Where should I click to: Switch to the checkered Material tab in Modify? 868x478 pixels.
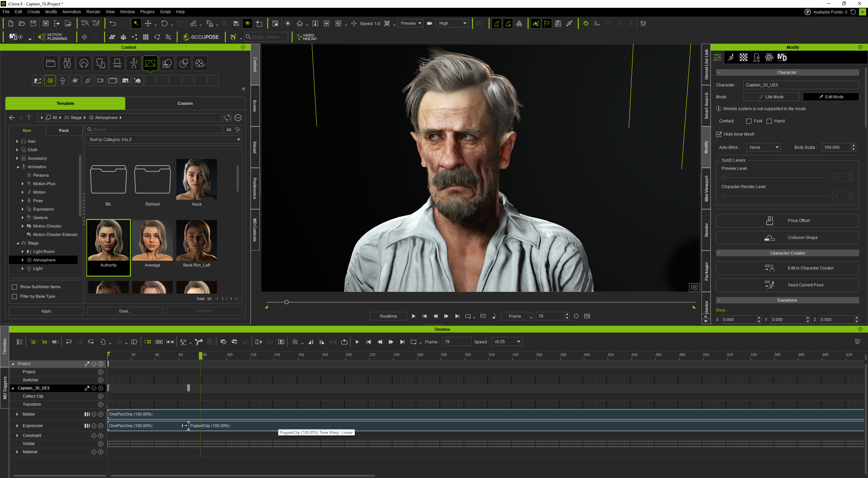point(743,57)
